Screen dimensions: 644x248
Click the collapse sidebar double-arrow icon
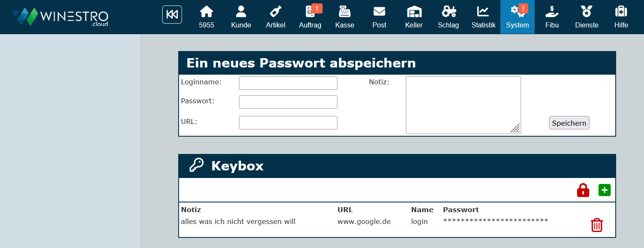click(172, 14)
